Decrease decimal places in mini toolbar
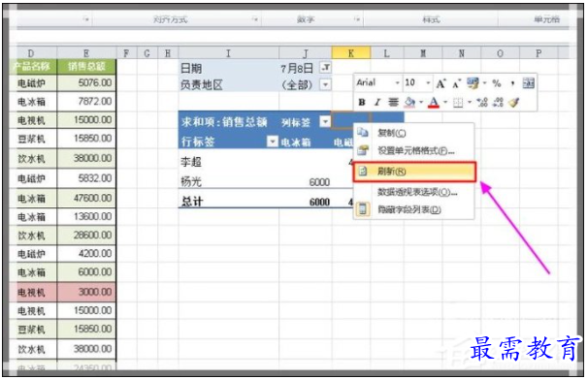Screen dimensions: 588x379 click(x=499, y=102)
